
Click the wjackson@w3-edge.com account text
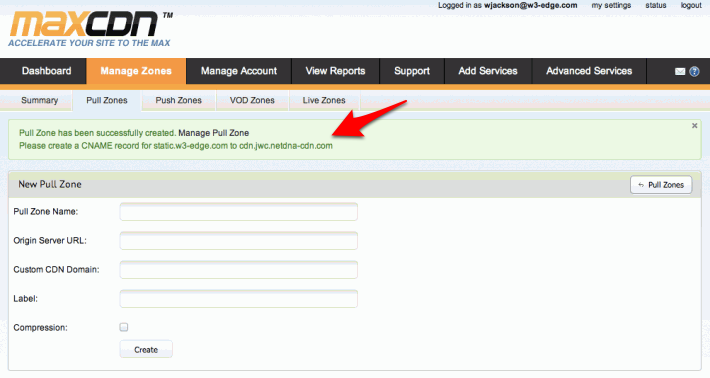[x=530, y=5]
